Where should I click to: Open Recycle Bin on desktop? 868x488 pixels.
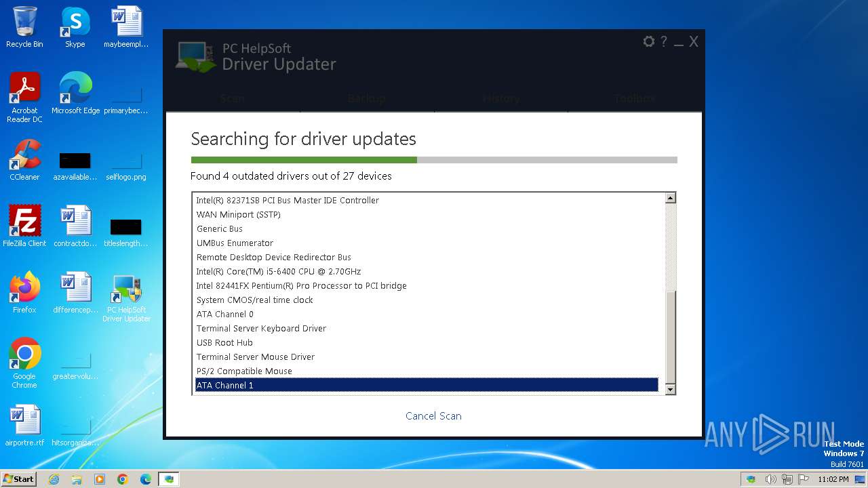point(24,27)
